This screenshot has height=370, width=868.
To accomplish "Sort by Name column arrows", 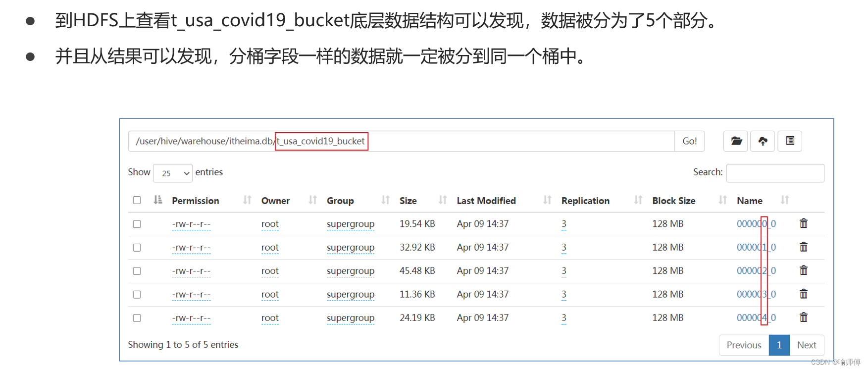I will [785, 200].
